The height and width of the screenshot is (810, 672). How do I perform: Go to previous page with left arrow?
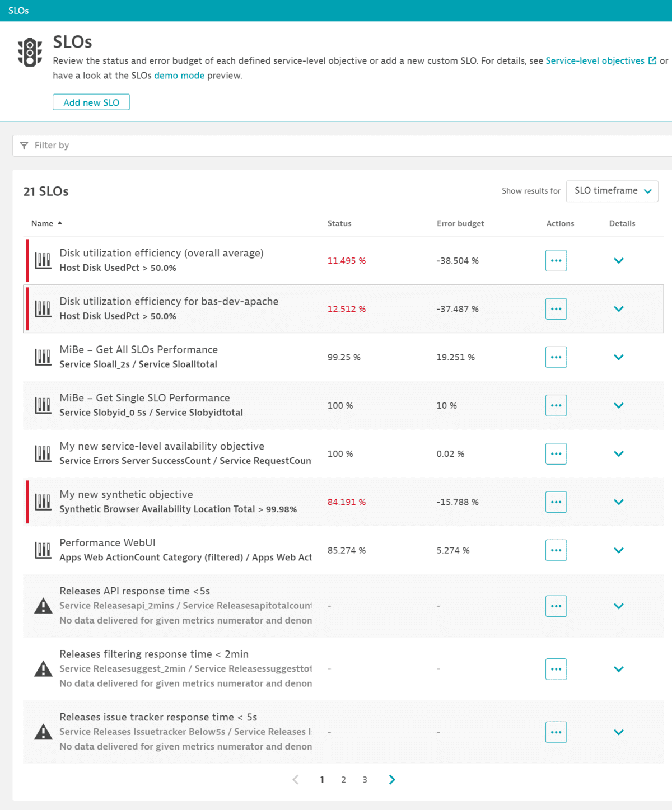point(296,780)
